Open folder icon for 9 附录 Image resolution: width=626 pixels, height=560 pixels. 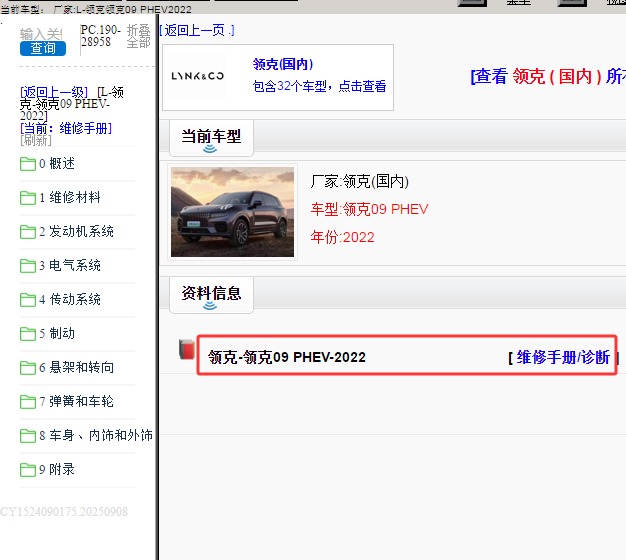28,469
